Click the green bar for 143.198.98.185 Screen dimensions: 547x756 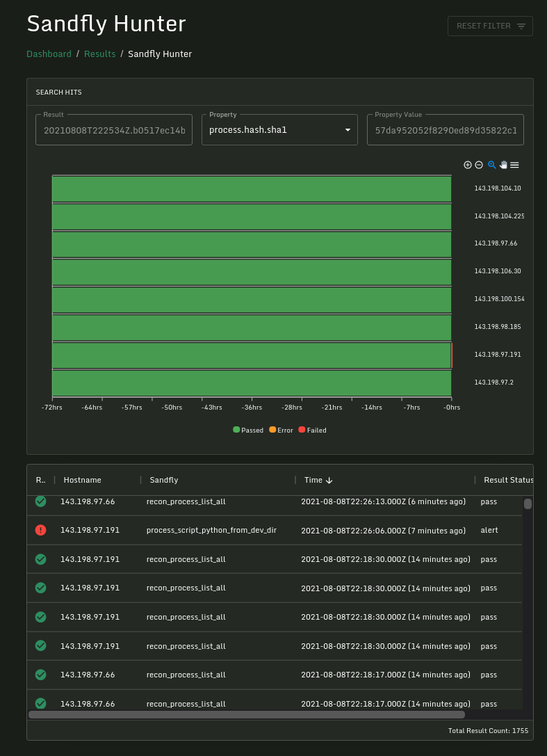pyautogui.click(x=252, y=328)
